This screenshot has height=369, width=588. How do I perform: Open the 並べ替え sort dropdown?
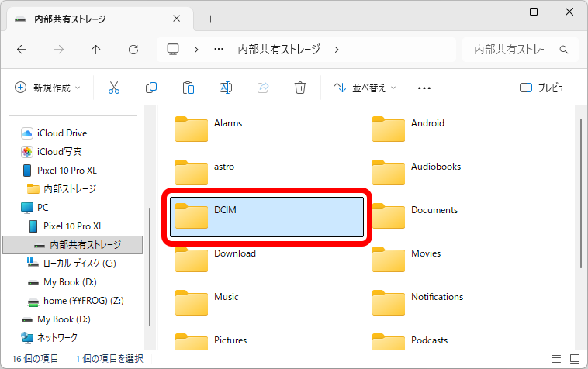point(365,88)
